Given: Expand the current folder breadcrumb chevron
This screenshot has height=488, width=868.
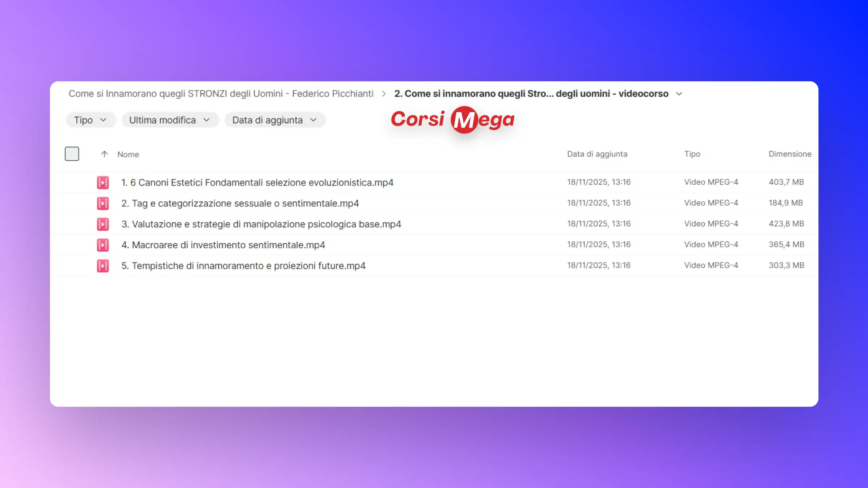Looking at the screenshot, I should point(679,94).
